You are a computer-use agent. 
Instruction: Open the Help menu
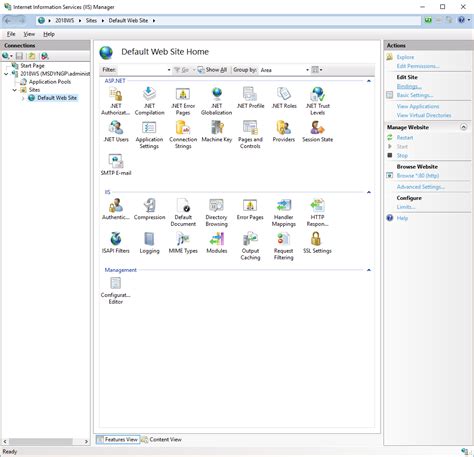coord(49,34)
